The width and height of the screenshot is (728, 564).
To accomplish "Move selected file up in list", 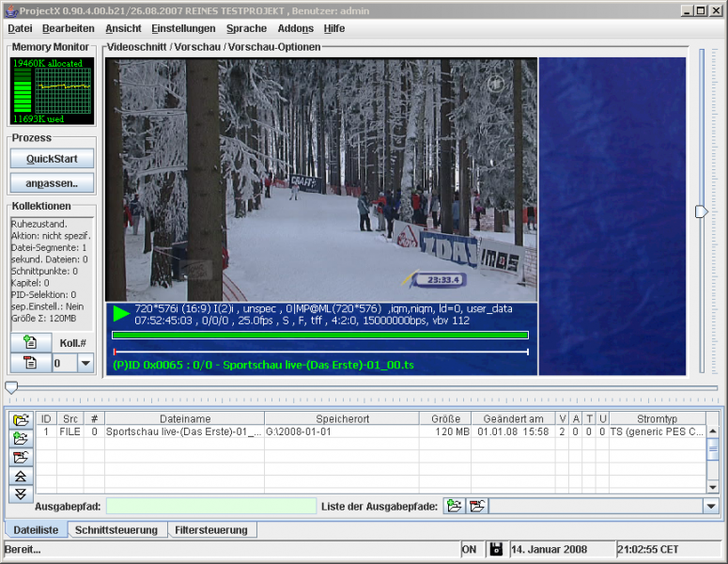I will click(x=21, y=476).
